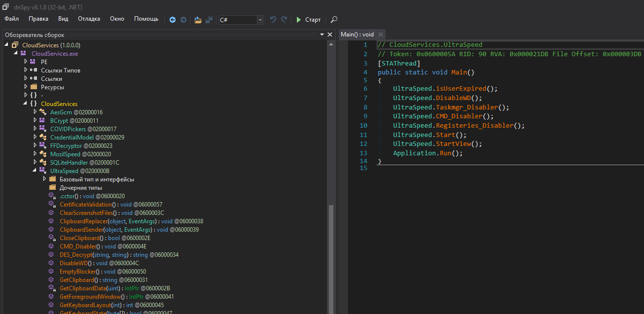644x314 pixels.
Task: Click the redo icon in toolbar
Action: tap(284, 20)
